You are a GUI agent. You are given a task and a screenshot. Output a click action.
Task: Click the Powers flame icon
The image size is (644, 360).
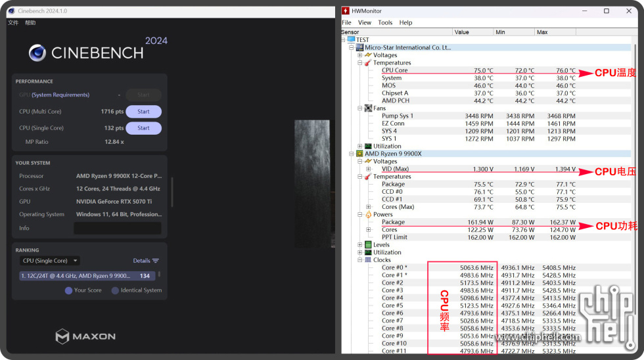coord(368,214)
